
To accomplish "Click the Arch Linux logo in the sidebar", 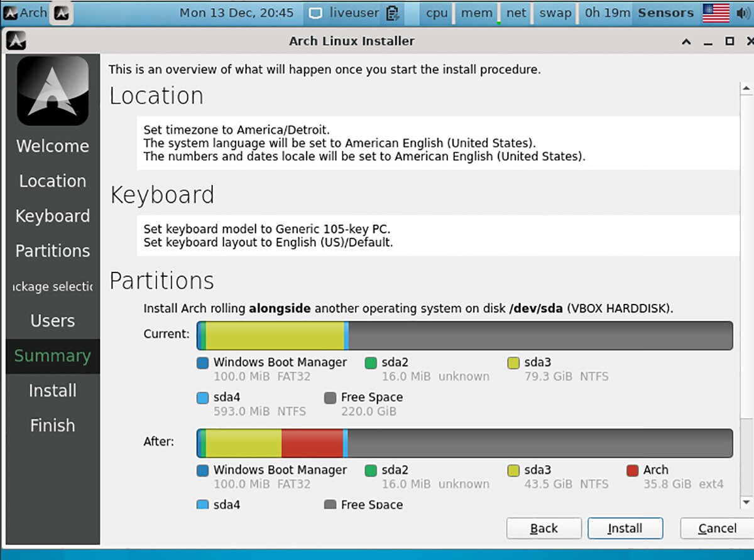I will tap(52, 90).
